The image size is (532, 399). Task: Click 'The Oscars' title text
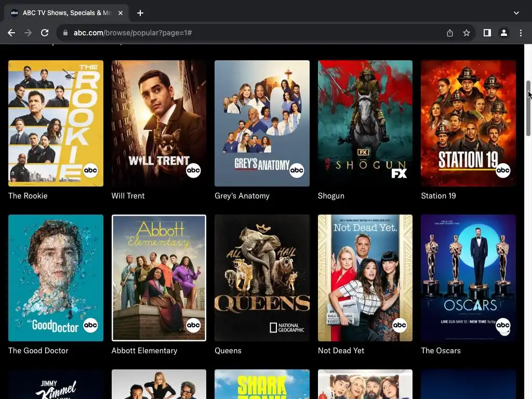(x=441, y=351)
